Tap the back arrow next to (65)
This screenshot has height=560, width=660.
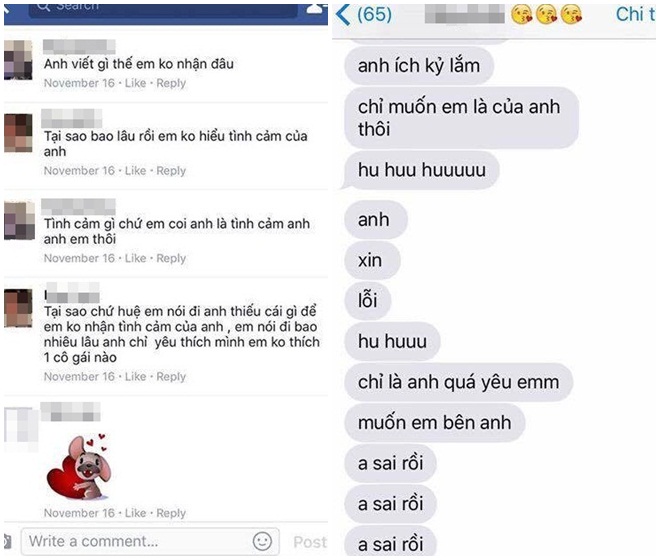tap(343, 15)
